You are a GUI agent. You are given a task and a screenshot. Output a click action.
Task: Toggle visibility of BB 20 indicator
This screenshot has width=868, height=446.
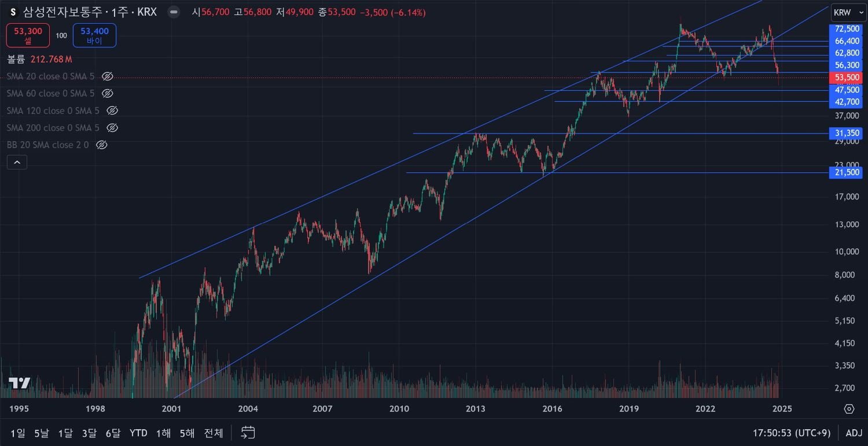(x=101, y=145)
